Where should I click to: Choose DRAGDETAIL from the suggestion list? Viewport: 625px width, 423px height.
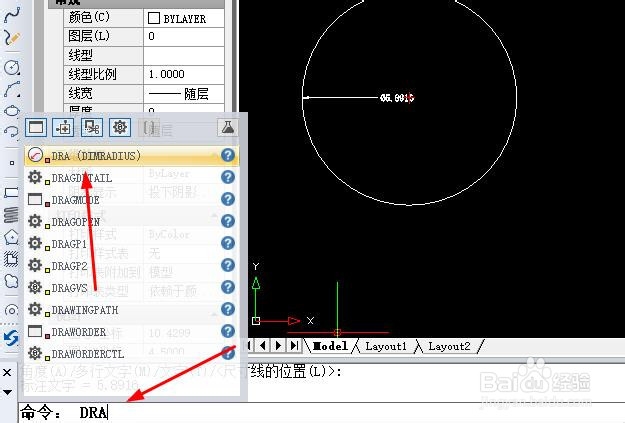132,177
